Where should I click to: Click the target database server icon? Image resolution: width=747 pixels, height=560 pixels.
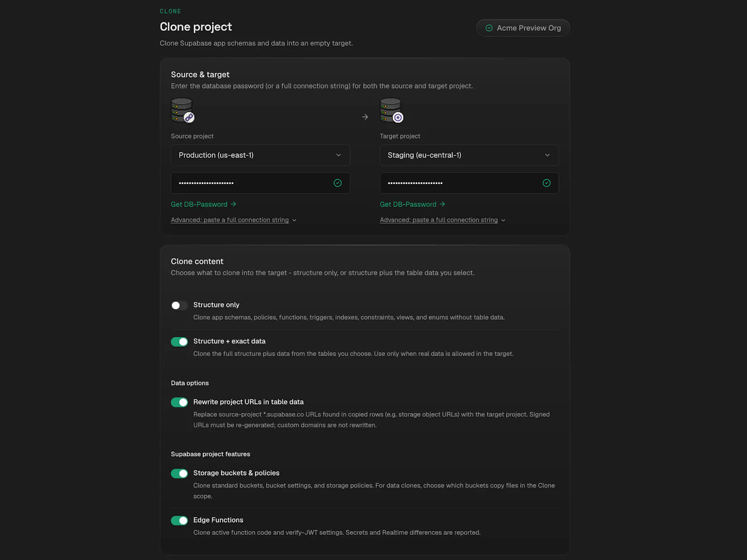[392, 111]
